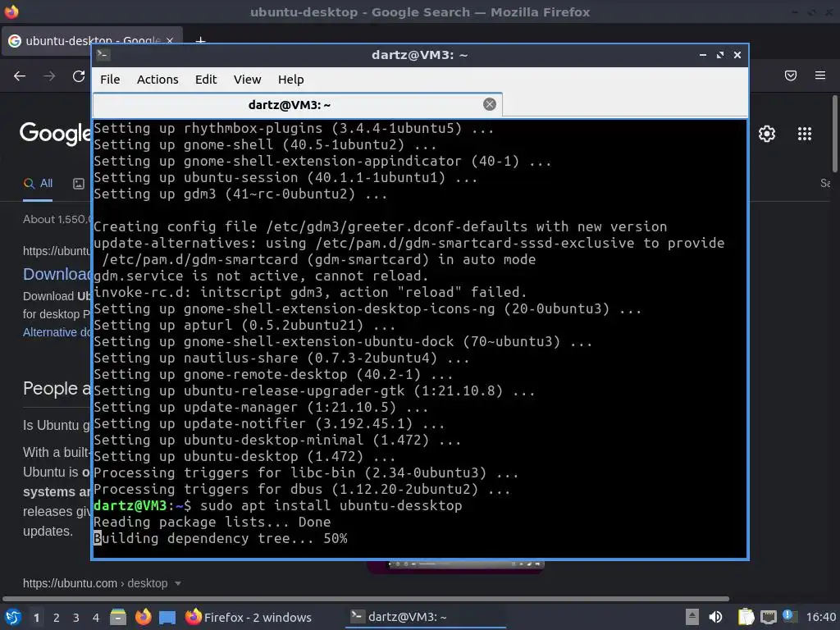Open the volume speaker tray icon

click(715, 617)
